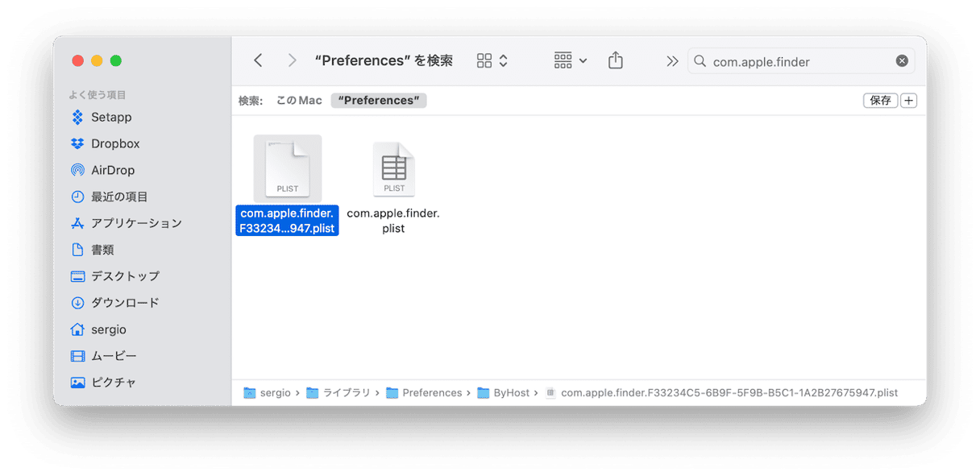
Task: Click ライブラリ in the path bar
Action: [x=338, y=393]
